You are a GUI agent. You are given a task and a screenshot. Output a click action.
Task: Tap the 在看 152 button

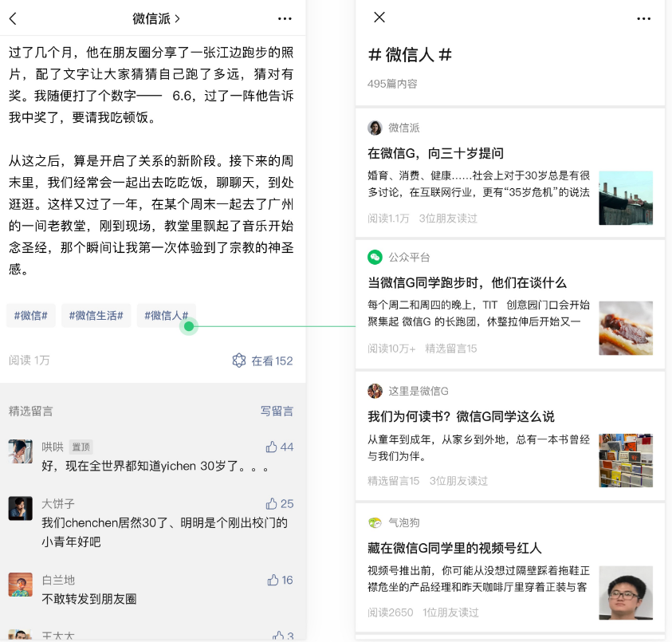tap(263, 360)
